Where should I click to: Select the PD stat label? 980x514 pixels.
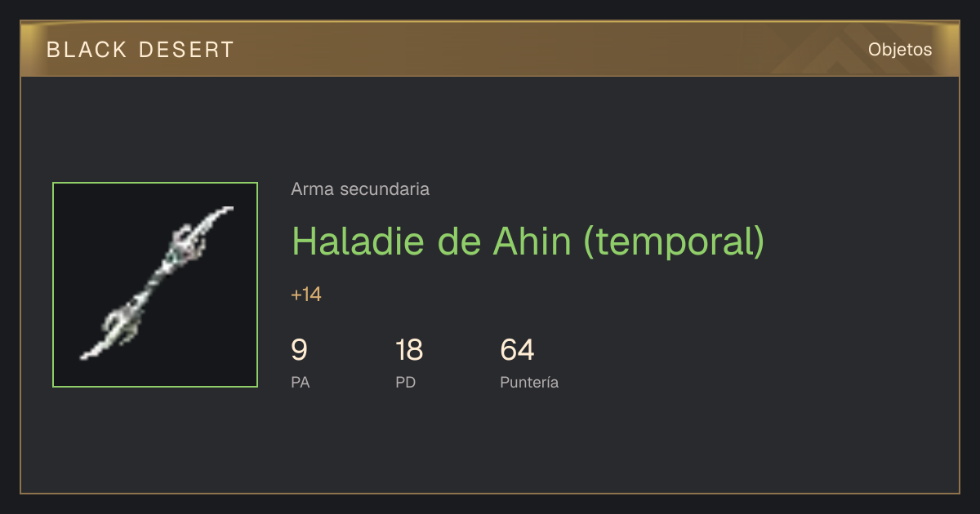coord(406,382)
